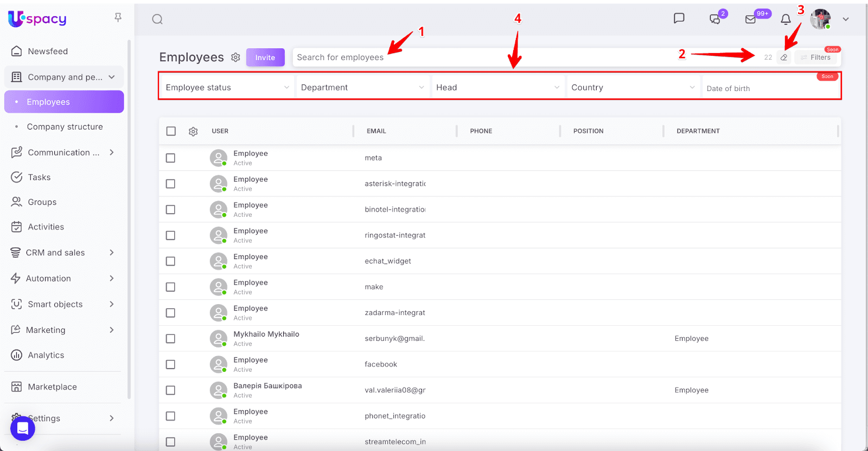Screen dimensions: 868x451
Task: Open the messages speech bubble icon in header
Action: [679, 18]
